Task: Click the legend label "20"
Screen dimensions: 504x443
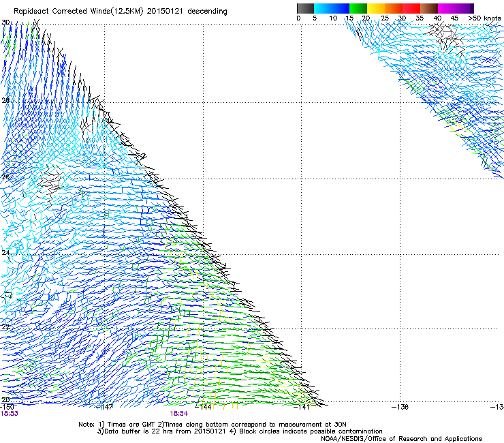Action: click(366, 18)
